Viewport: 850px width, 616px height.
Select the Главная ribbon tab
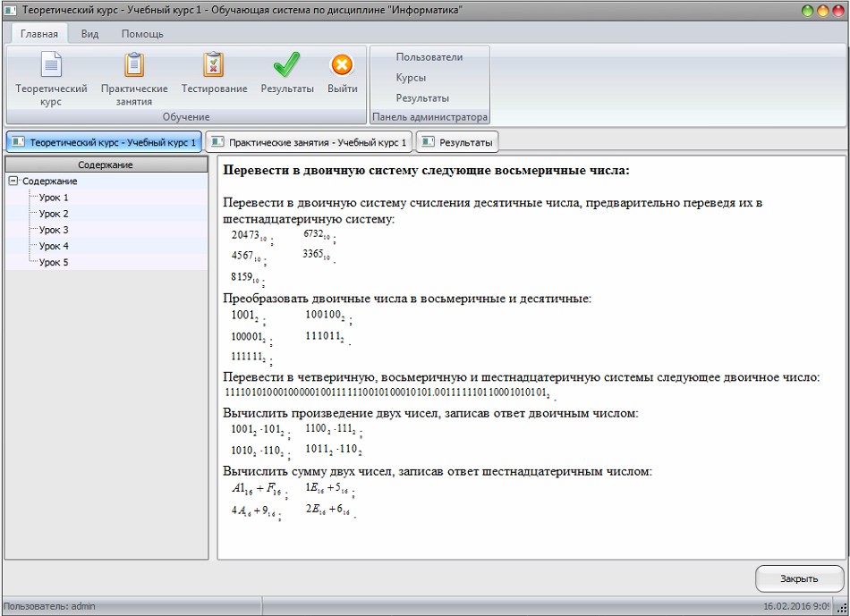pos(39,34)
